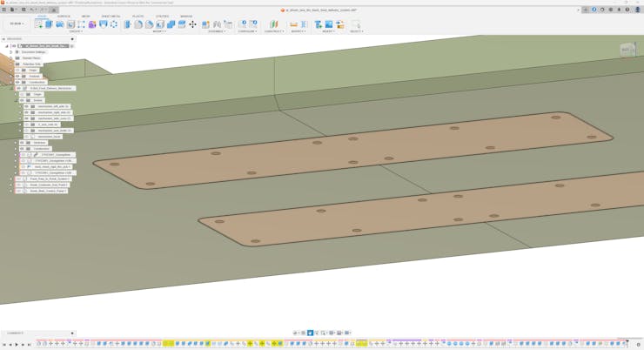Toggle visibility of the Sketches folder
The image size is (644, 350).
[22, 143]
